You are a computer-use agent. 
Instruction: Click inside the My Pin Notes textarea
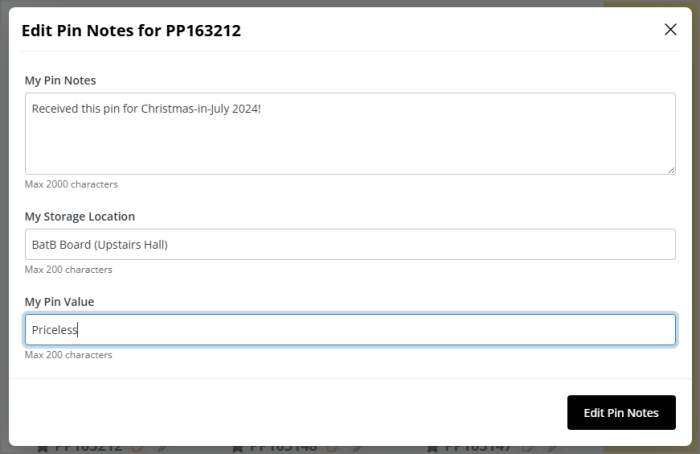(x=350, y=134)
